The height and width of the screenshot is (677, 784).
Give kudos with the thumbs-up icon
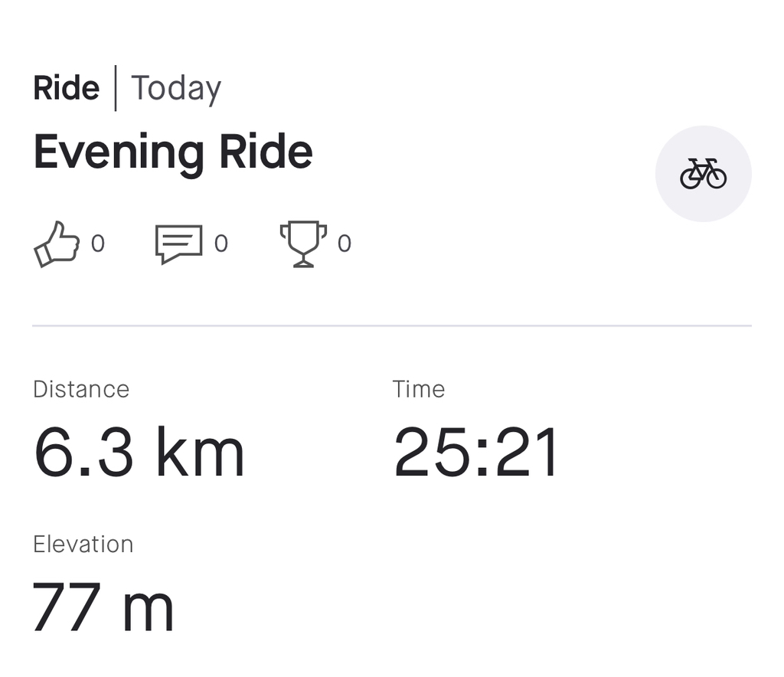[x=57, y=244]
